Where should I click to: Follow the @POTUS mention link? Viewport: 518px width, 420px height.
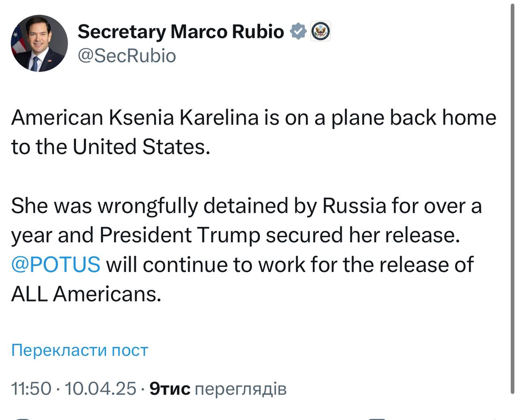coord(56,265)
